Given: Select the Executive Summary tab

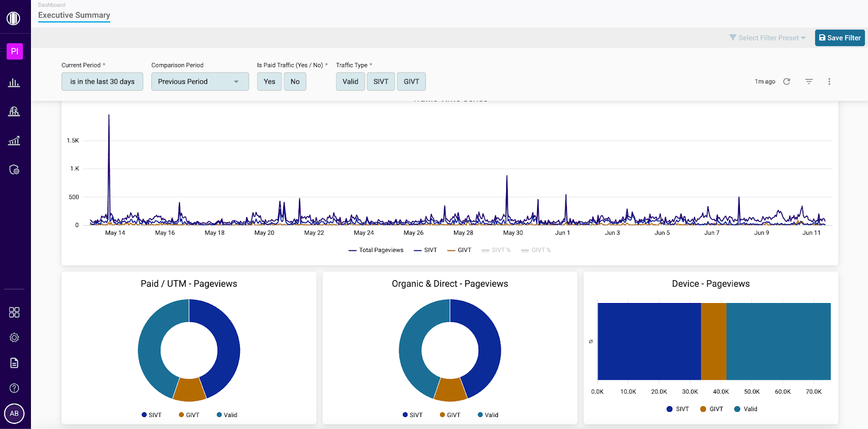Looking at the screenshot, I should tap(74, 15).
